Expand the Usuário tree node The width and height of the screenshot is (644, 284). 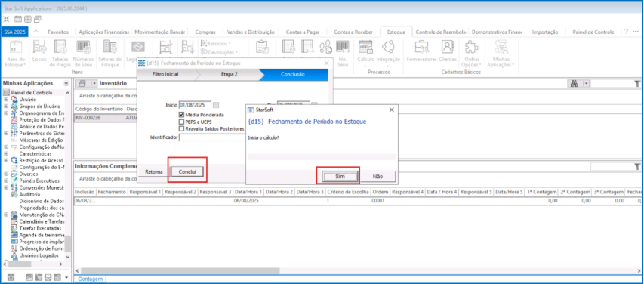(x=6, y=100)
